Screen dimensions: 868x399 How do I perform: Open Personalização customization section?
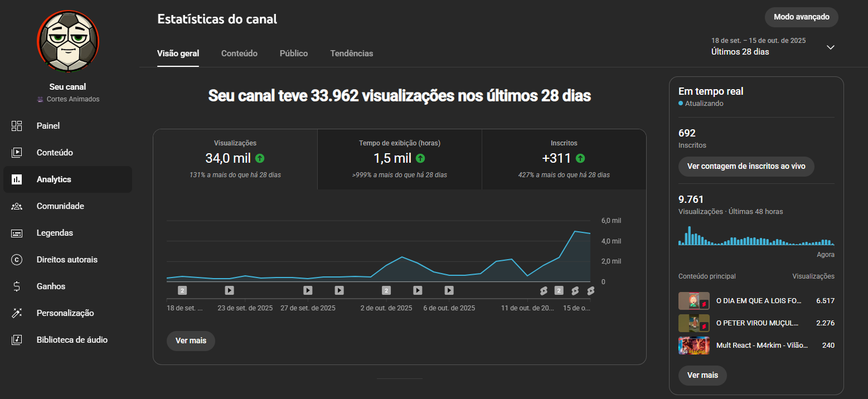point(67,313)
